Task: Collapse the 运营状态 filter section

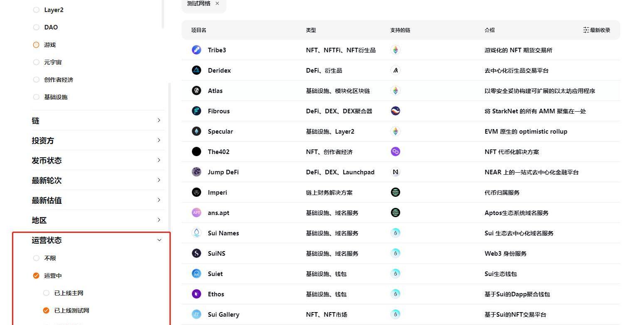Action: pyautogui.click(x=159, y=240)
